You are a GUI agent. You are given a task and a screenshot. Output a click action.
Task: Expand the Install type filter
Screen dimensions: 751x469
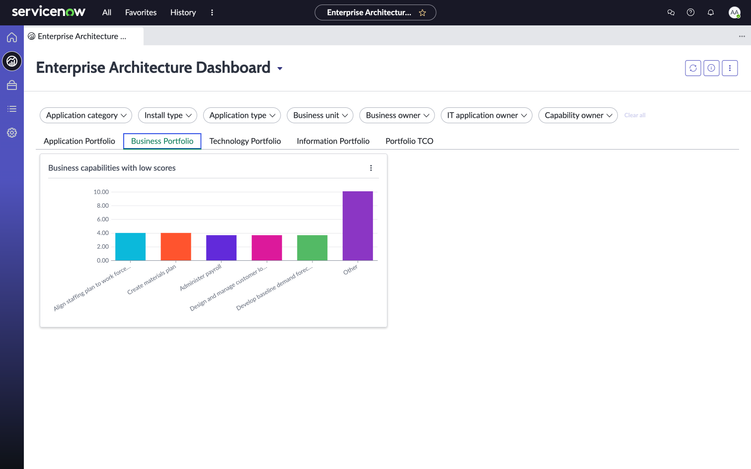167,115
